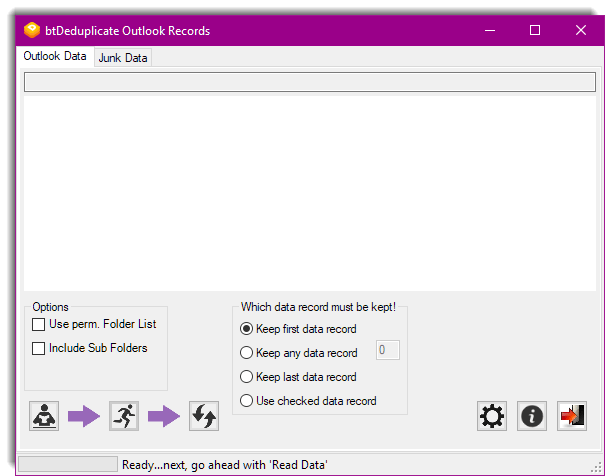Viewport: 605px width, 476px height.
Task: Click the first purple arrow icon
Action: pos(84,416)
